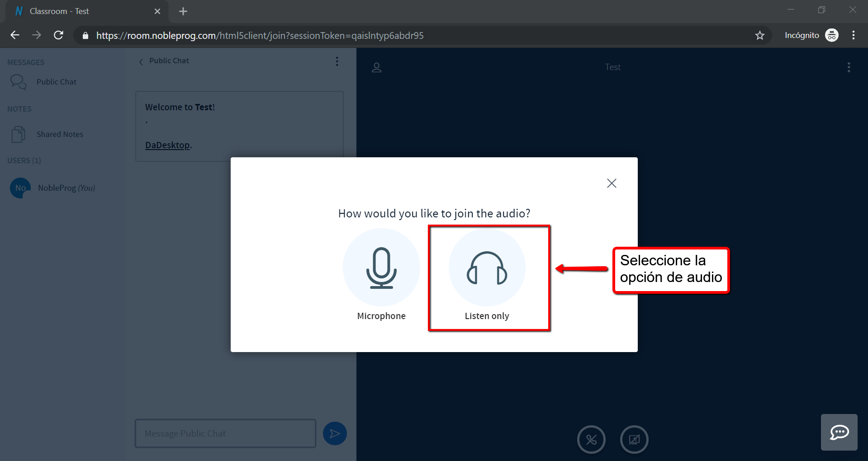Collapse Public Chat panel with back chevron
868x461 pixels.
[141, 62]
